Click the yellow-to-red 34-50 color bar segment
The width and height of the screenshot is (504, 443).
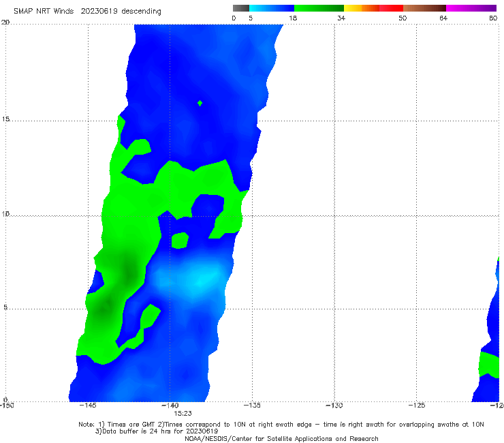373,8
